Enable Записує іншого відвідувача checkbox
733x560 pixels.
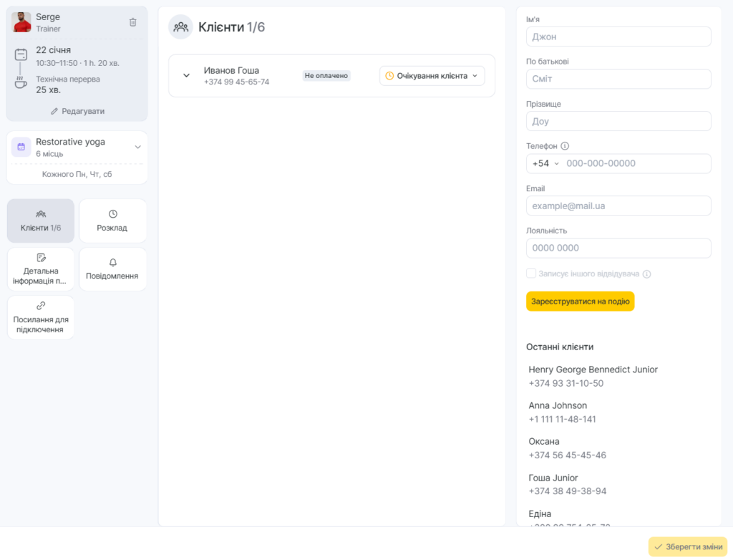click(x=531, y=274)
